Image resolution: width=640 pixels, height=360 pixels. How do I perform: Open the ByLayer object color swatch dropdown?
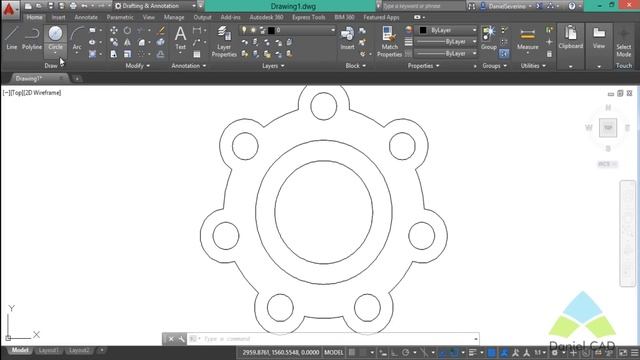coord(448,30)
